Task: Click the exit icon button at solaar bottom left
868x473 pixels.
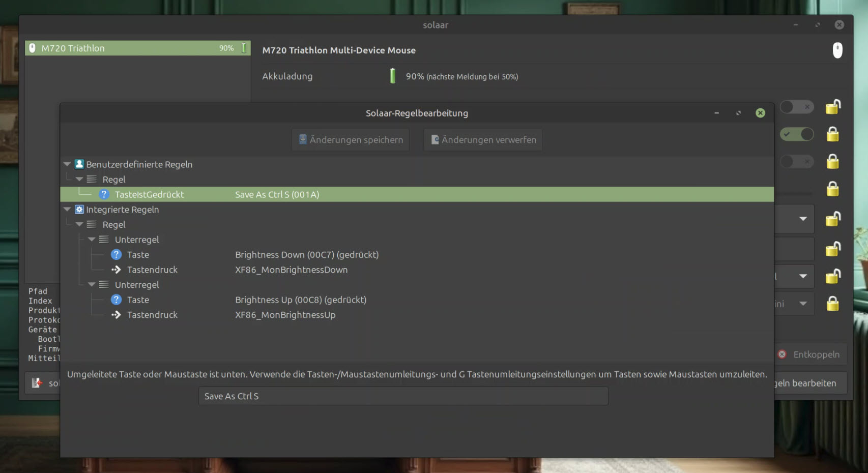Action: (43, 383)
